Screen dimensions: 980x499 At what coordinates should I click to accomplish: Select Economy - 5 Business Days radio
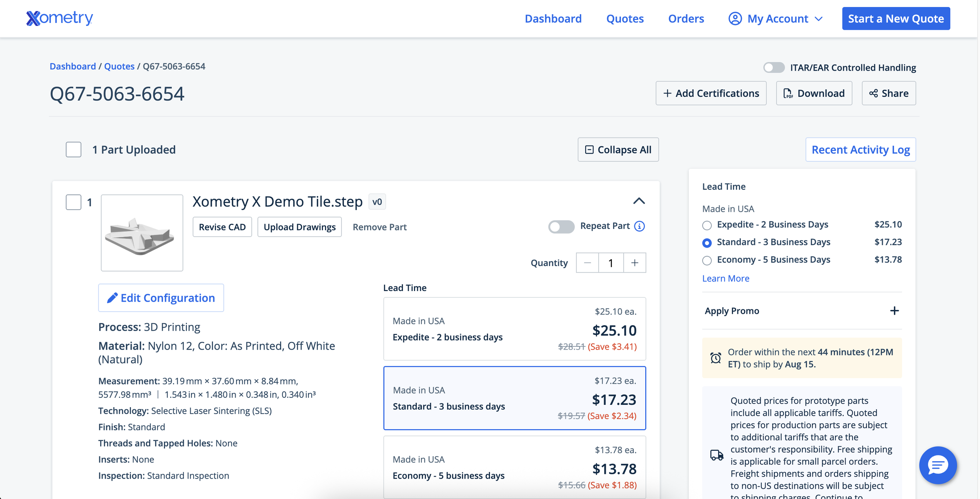click(x=707, y=260)
